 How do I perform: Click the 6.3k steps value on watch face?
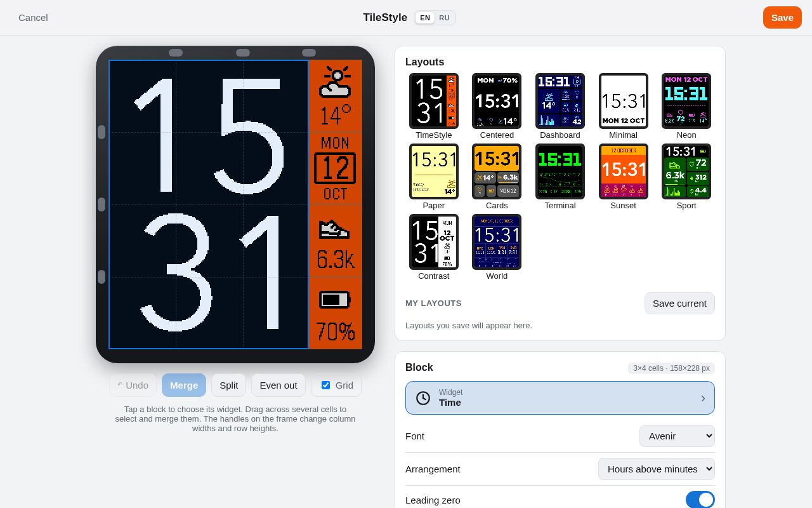pos(335,259)
